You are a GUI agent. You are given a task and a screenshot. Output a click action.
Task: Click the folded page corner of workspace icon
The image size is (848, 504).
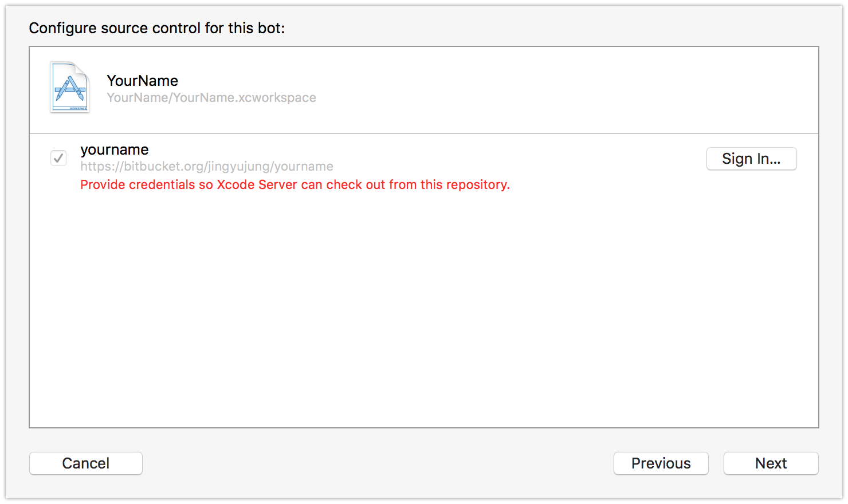[82, 69]
